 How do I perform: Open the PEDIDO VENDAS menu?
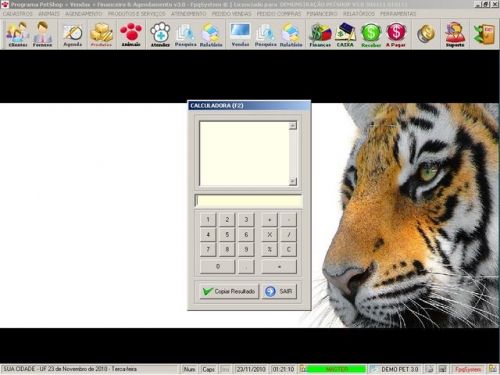pos(231,14)
